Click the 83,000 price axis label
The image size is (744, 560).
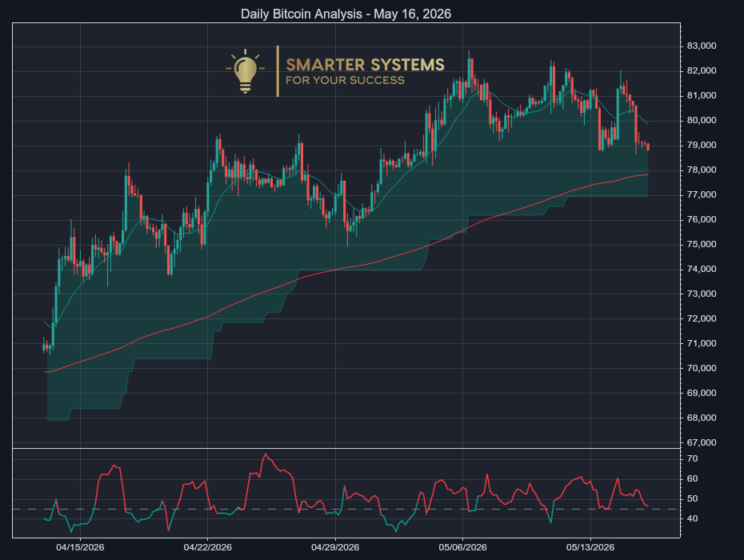(x=702, y=46)
